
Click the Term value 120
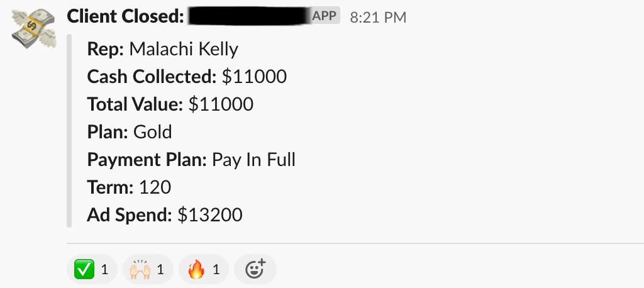point(155,187)
